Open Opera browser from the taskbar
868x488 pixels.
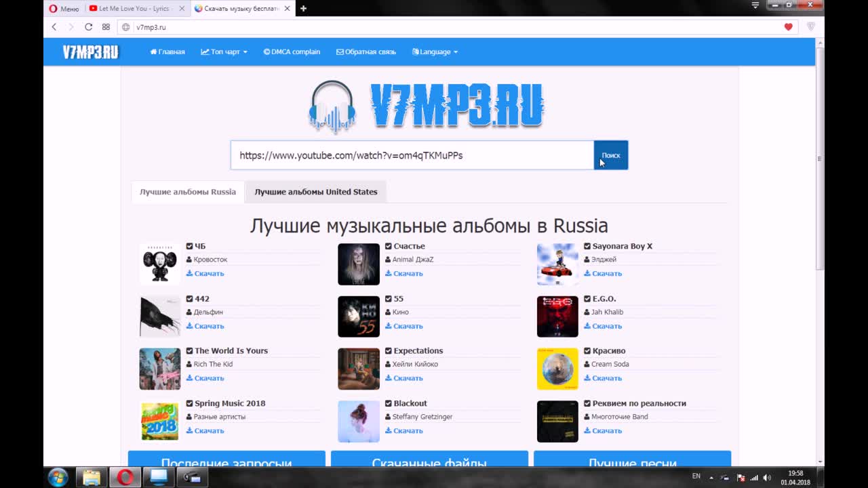[125, 478]
